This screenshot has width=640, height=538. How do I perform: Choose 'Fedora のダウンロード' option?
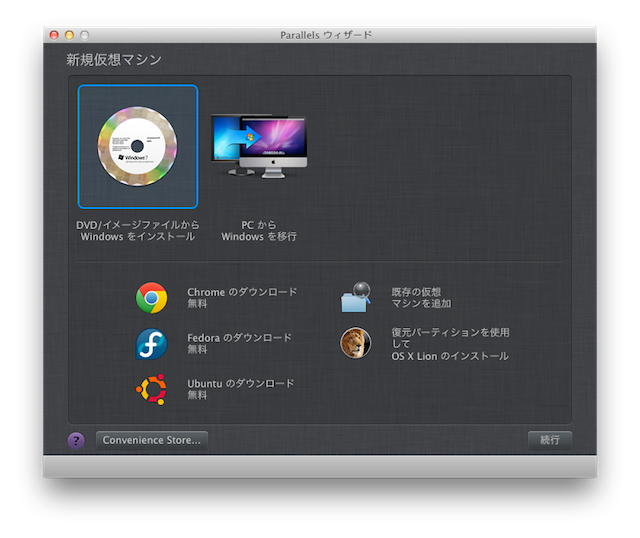pos(240,338)
